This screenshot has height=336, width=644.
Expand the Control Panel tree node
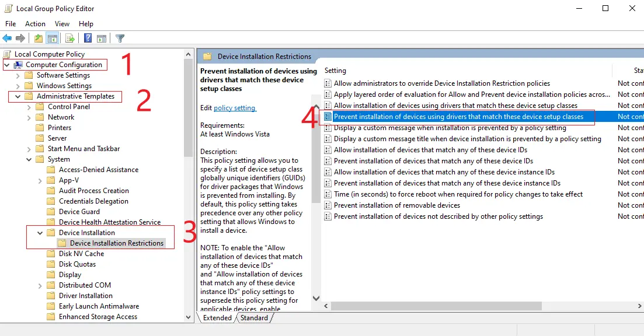pyautogui.click(x=28, y=106)
